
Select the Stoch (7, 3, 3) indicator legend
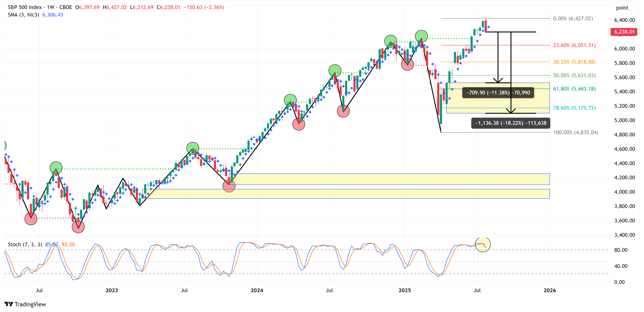(25, 244)
